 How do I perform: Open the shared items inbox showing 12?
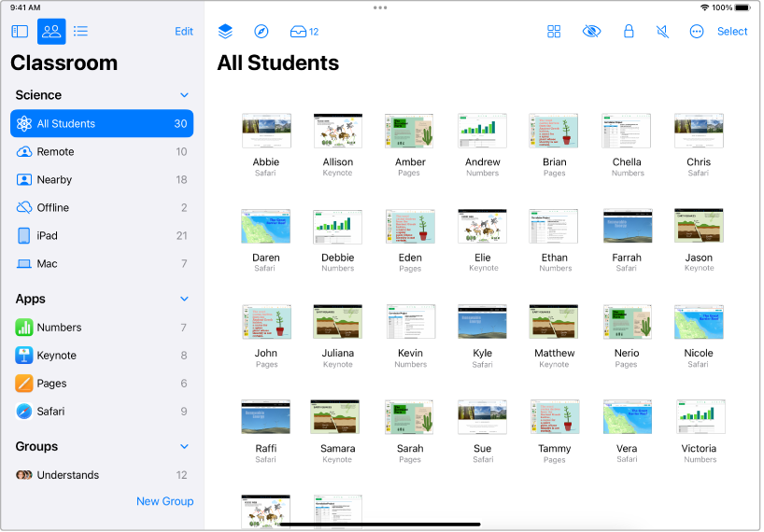coord(304,32)
